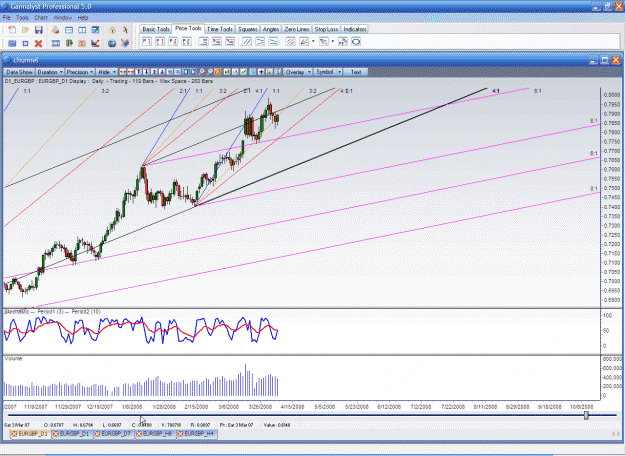
Task: Click the Text button in chart toolbar
Action: 356,72
